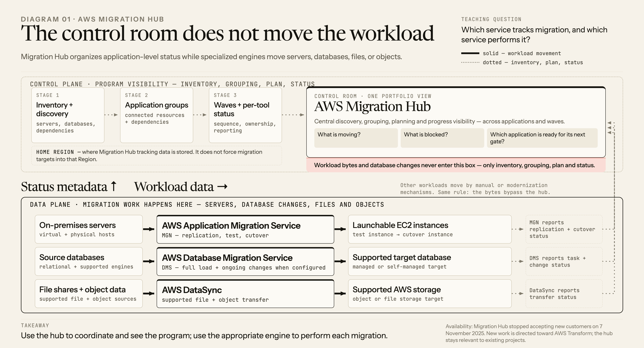Select the 'What is moving?' box
Screen dimensions: 644x348
[356, 138]
